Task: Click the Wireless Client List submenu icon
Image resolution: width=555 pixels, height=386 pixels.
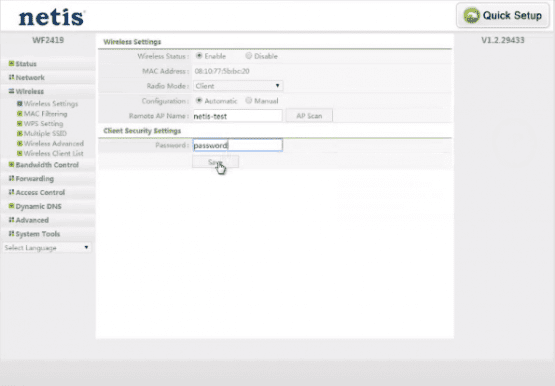Action: pos(20,153)
